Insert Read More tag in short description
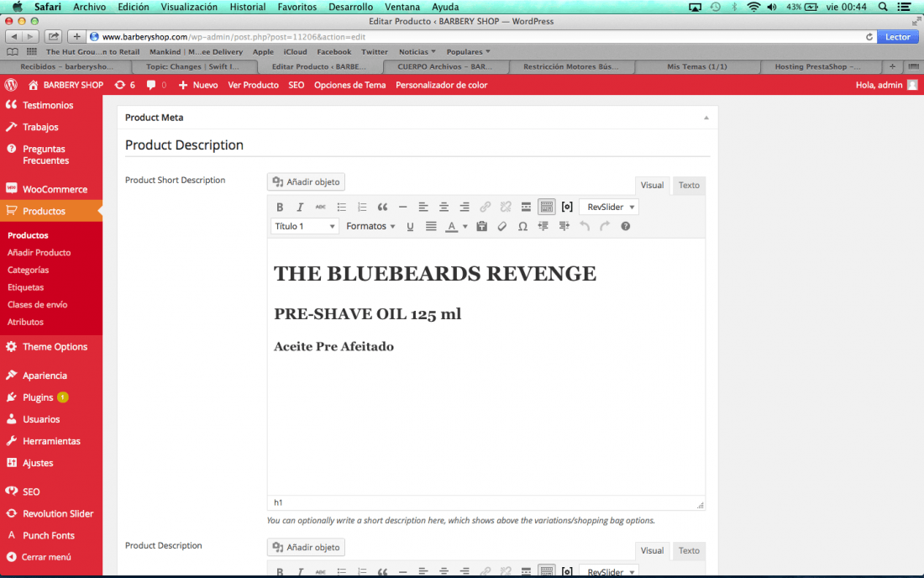The height and width of the screenshot is (578, 924). (526, 207)
